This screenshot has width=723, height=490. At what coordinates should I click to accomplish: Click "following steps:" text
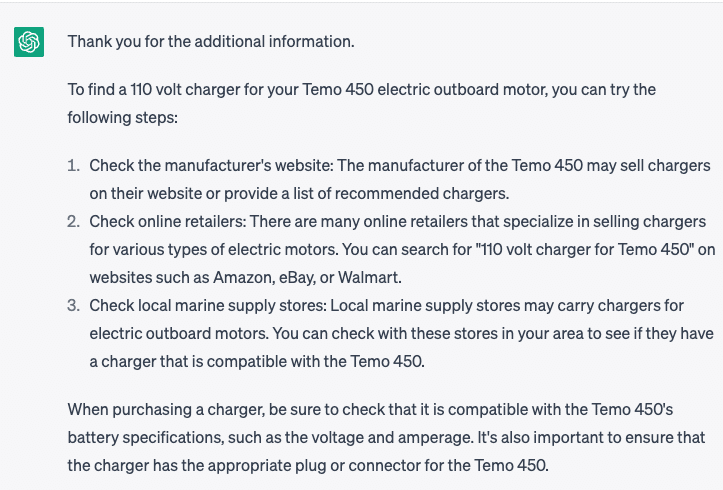[x=122, y=118]
